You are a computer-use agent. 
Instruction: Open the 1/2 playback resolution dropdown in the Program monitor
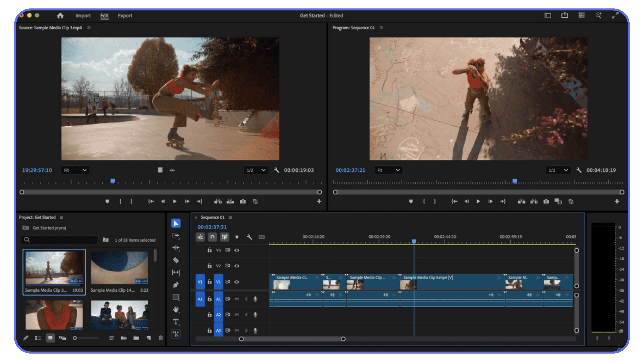[x=557, y=170]
